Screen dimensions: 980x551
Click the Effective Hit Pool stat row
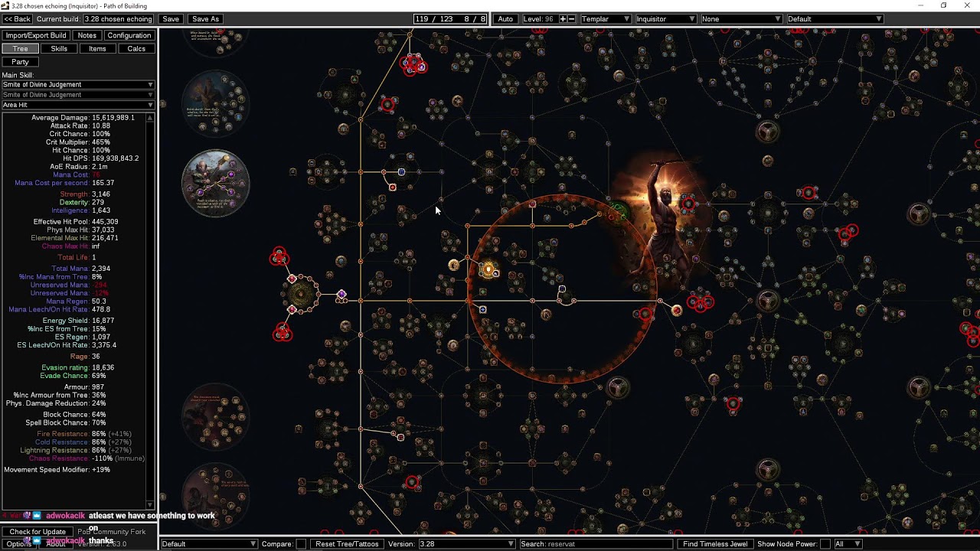(77, 221)
